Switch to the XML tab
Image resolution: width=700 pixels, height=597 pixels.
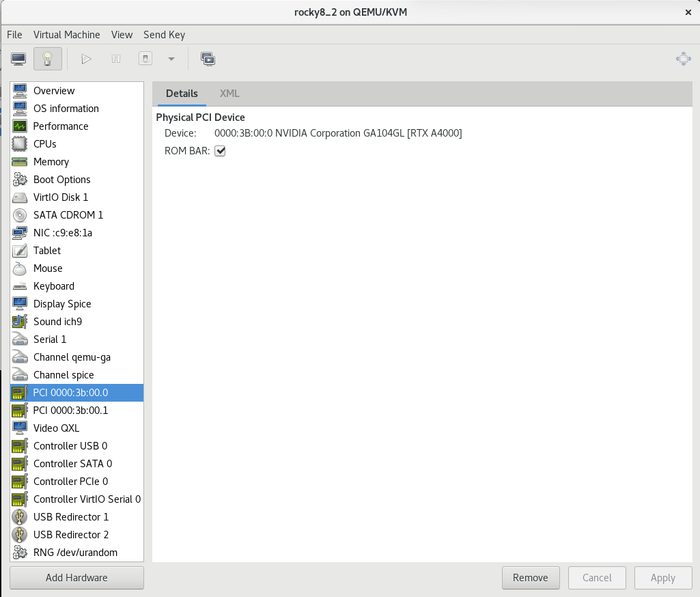229,94
